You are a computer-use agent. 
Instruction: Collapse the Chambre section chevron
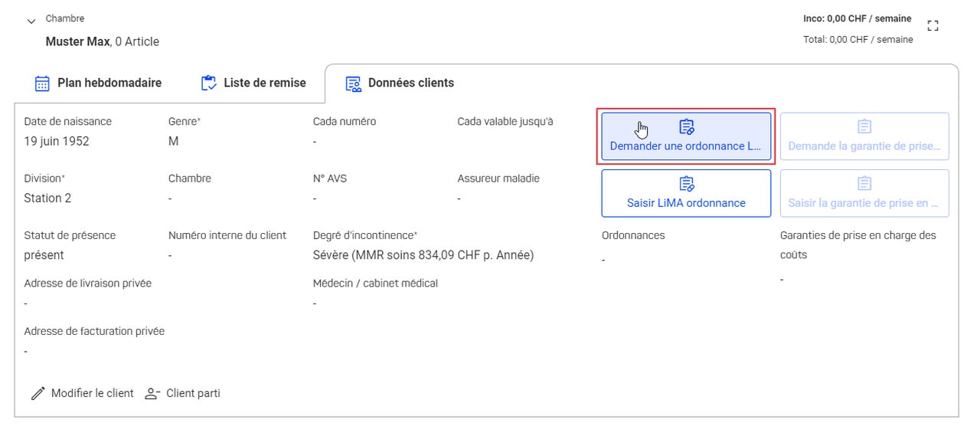tap(31, 21)
